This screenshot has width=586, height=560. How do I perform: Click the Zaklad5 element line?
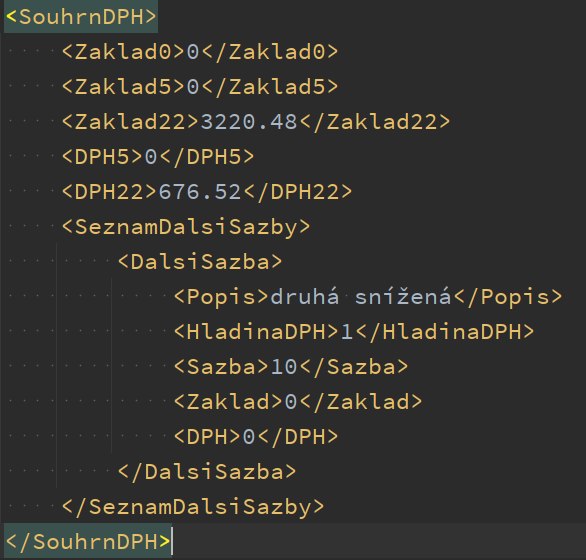click(x=200, y=87)
